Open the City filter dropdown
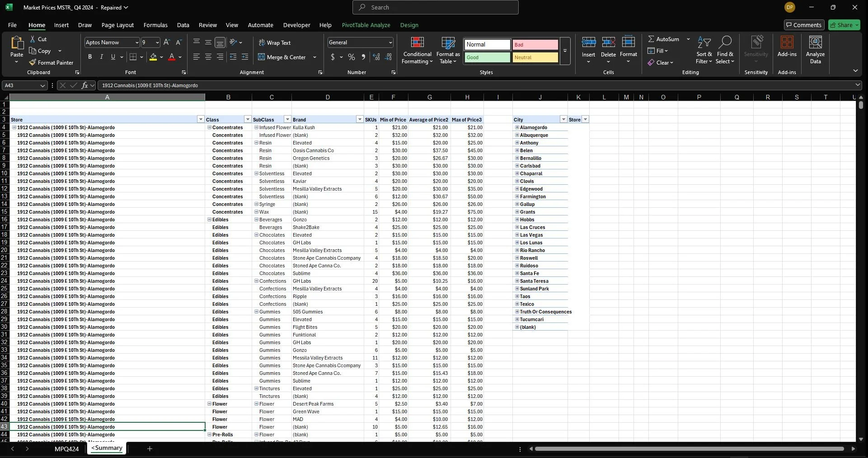The height and width of the screenshot is (458, 868). point(563,119)
